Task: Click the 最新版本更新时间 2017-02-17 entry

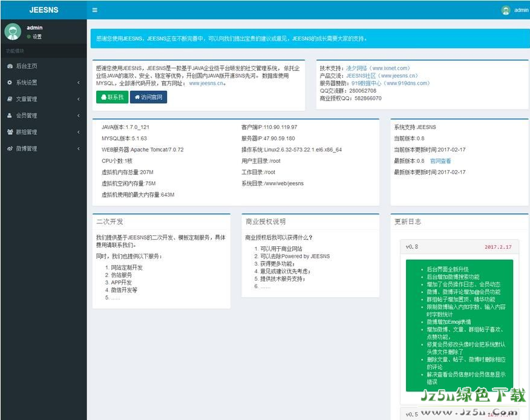Action: 430,172
